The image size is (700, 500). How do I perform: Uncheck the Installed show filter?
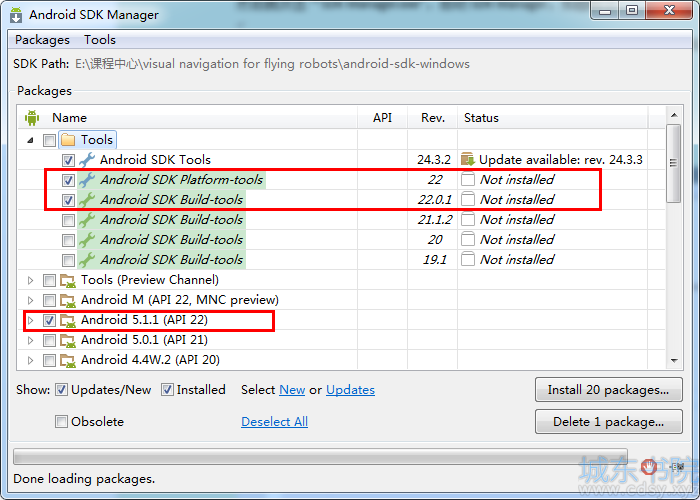167,390
